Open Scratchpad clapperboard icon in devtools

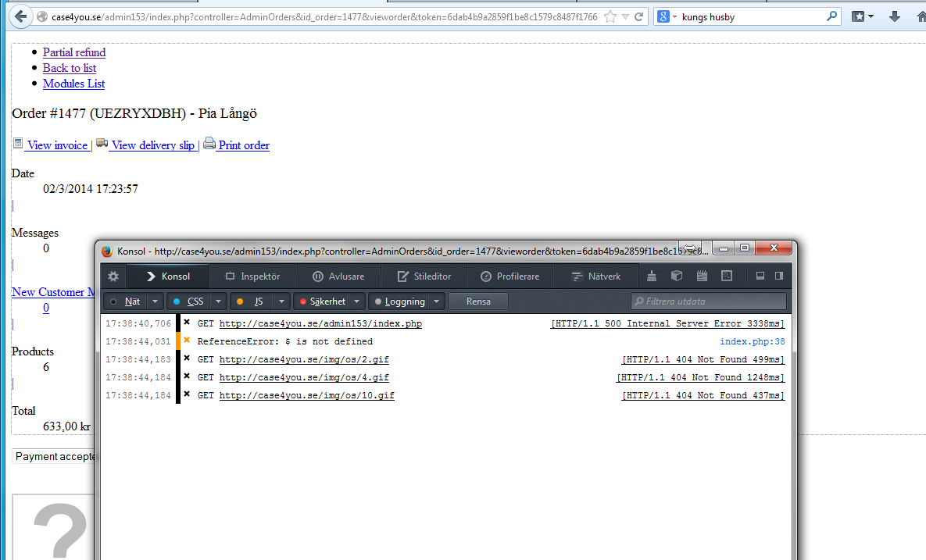pos(702,276)
